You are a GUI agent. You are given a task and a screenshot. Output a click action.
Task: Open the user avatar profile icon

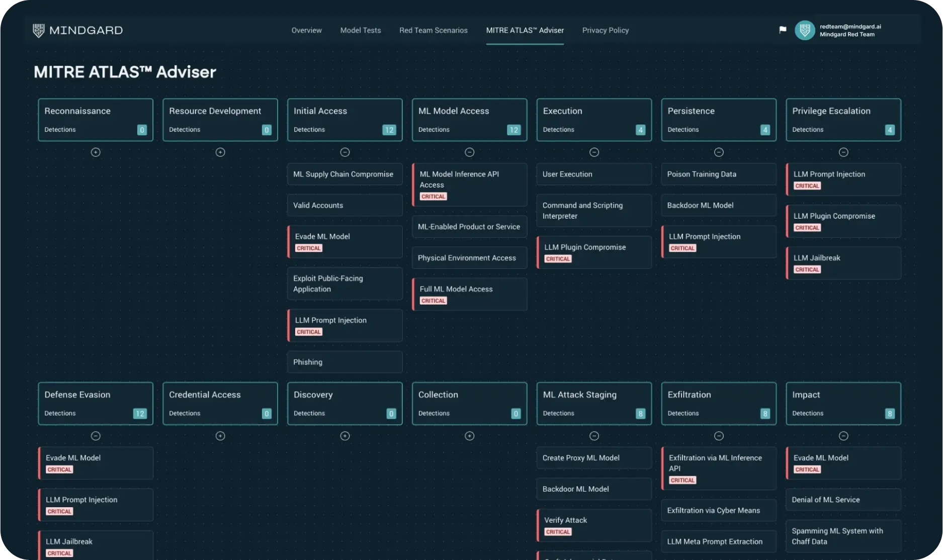[x=805, y=30]
